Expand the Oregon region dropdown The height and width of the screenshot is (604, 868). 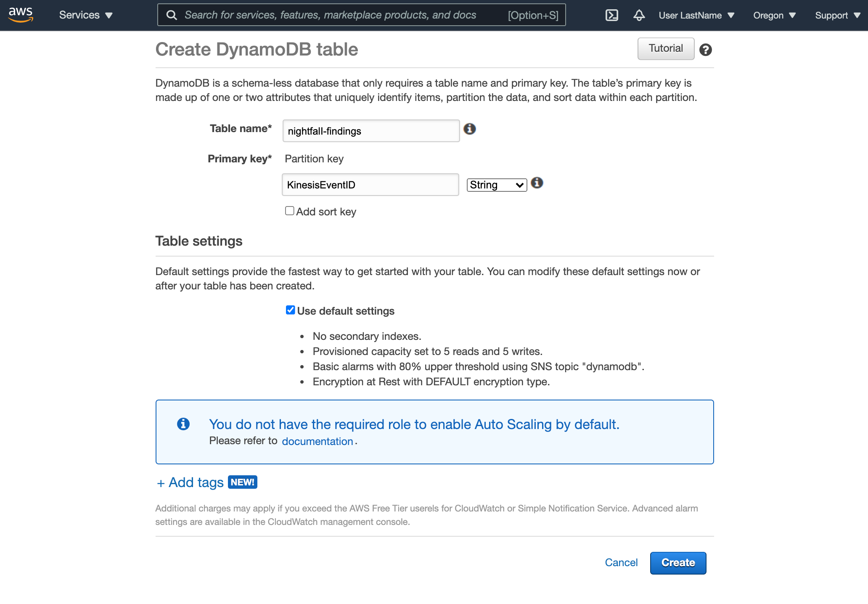pyautogui.click(x=774, y=15)
